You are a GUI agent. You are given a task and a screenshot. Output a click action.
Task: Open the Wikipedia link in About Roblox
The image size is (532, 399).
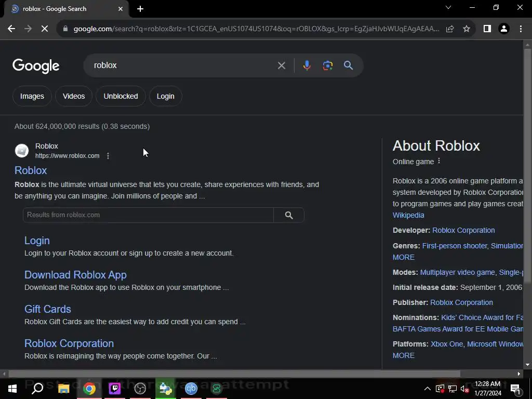(x=408, y=215)
